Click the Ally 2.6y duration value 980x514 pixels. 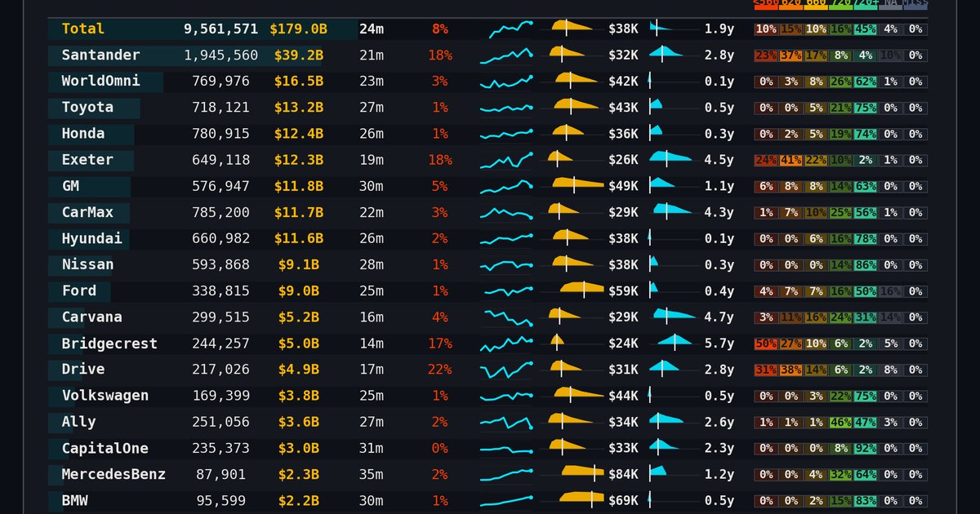(719, 422)
